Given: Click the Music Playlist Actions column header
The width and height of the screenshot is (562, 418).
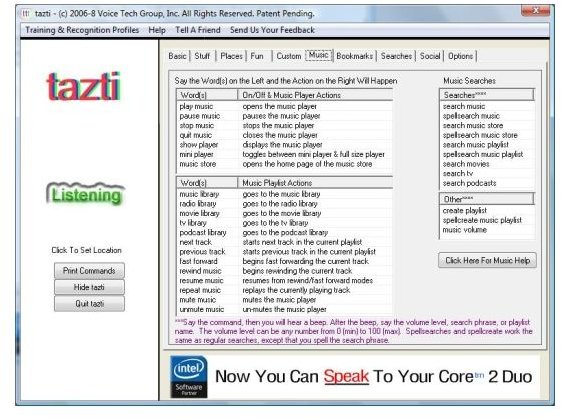Looking at the screenshot, I should click(315, 183).
